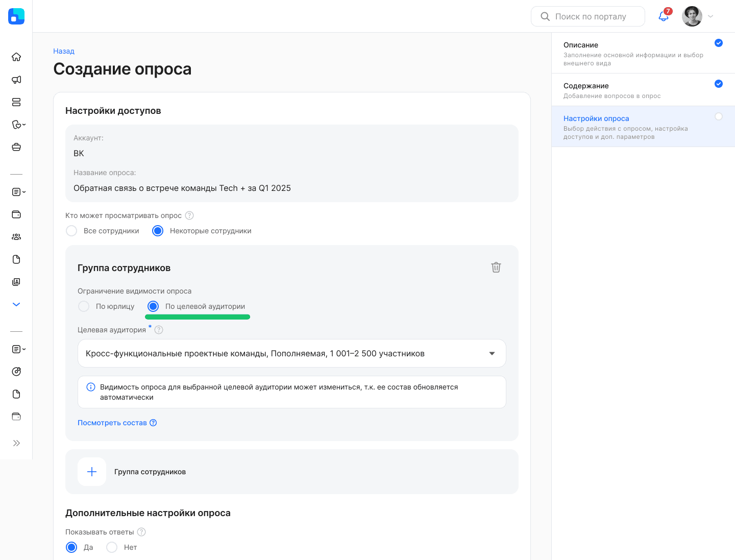The image size is (735, 560).
Task: Open the "Целевая аудитория" dropdown list
Action: (x=292, y=353)
